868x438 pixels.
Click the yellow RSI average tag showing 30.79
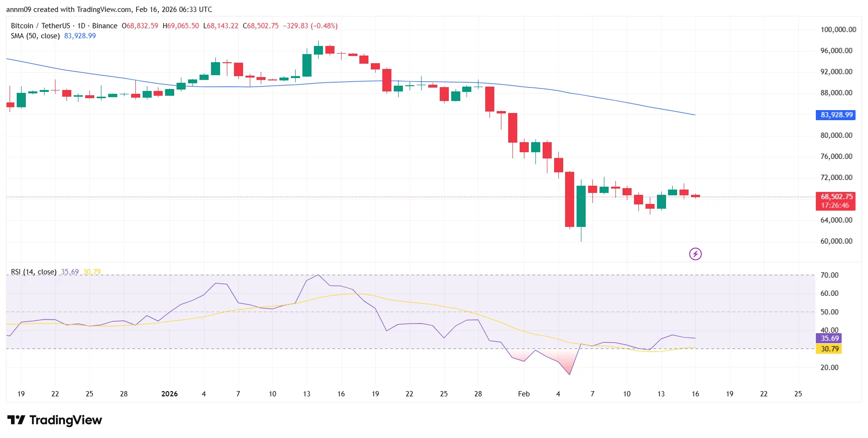[829, 349]
